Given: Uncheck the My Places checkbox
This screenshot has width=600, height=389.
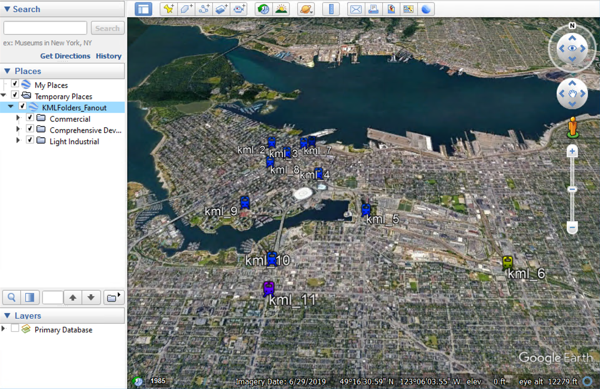Looking at the screenshot, I should coord(15,83).
